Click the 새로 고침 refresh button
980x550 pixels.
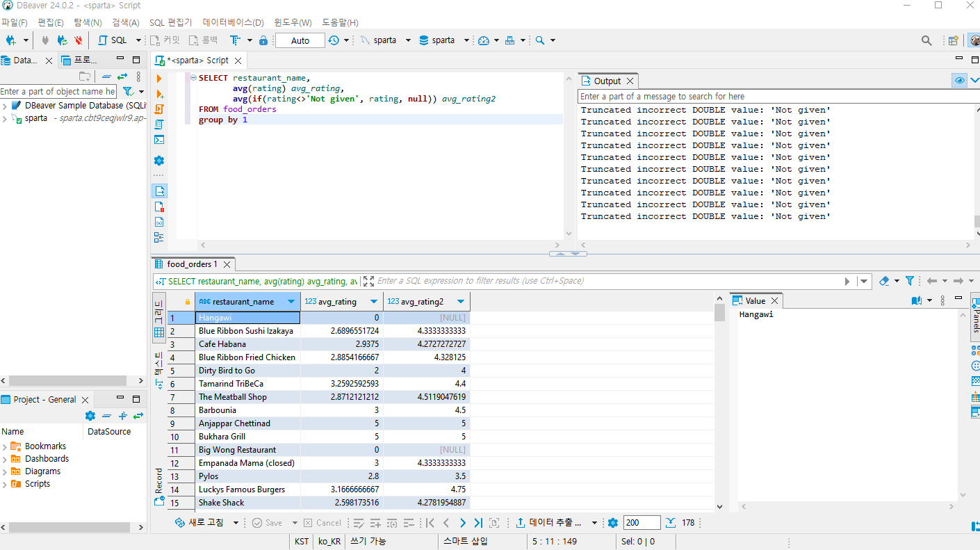[200, 523]
